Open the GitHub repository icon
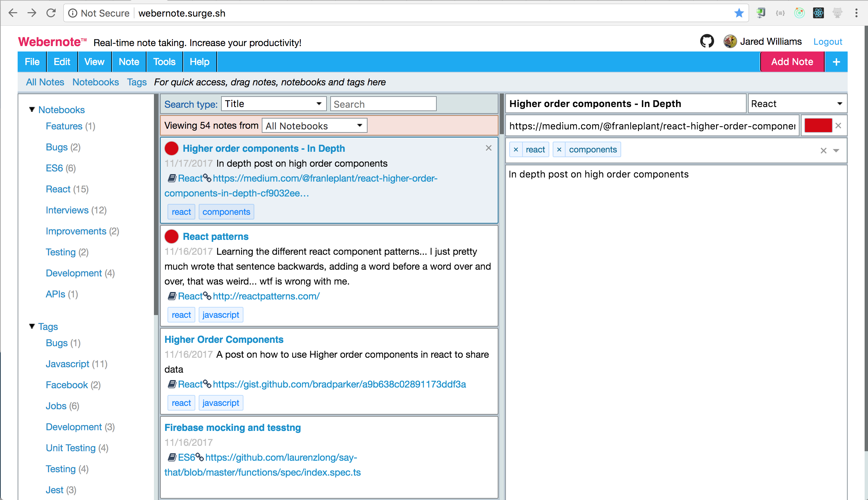Viewport: 868px width, 500px height. pyautogui.click(x=707, y=41)
